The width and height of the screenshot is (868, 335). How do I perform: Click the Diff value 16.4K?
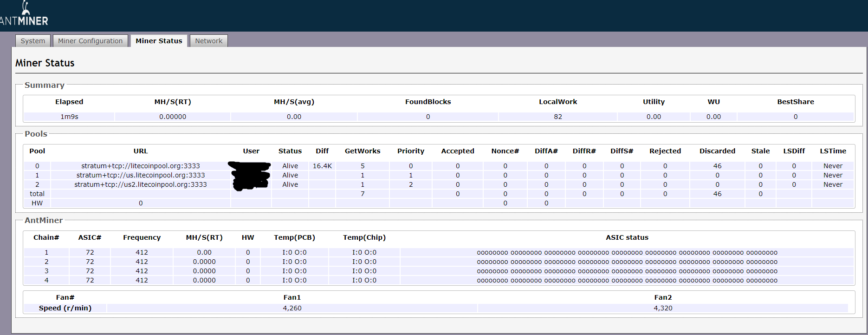[322, 166]
